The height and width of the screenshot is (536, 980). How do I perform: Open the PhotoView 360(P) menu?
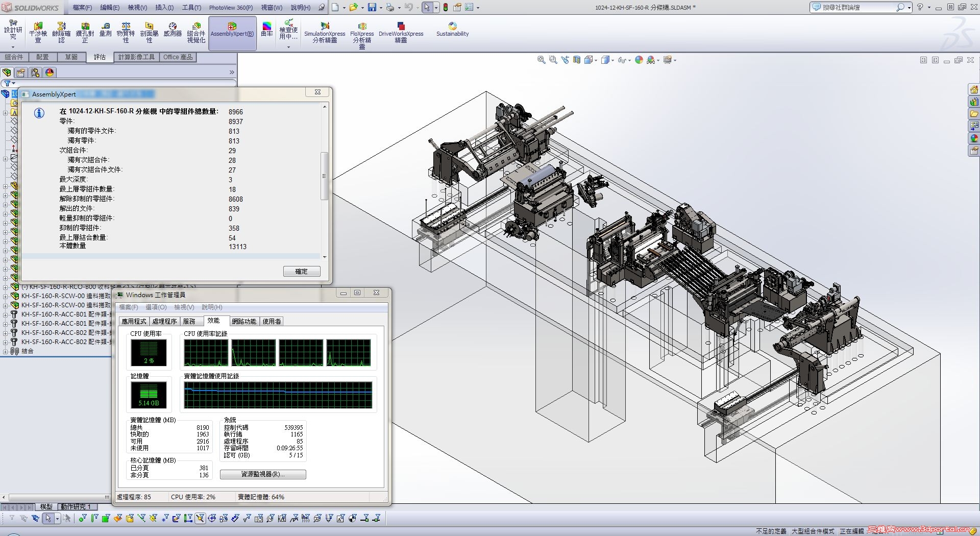231,8
